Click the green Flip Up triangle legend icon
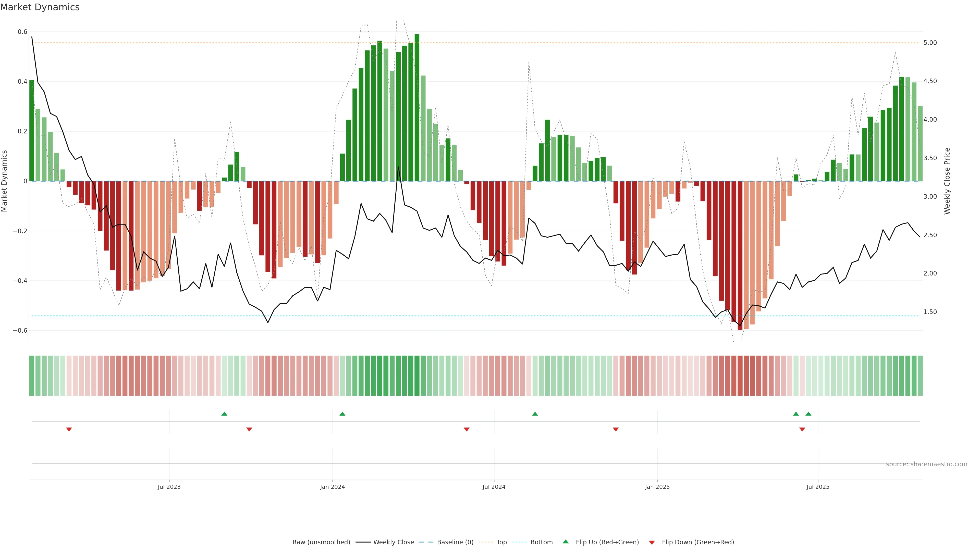Viewport: 980px width, 551px height. click(566, 542)
